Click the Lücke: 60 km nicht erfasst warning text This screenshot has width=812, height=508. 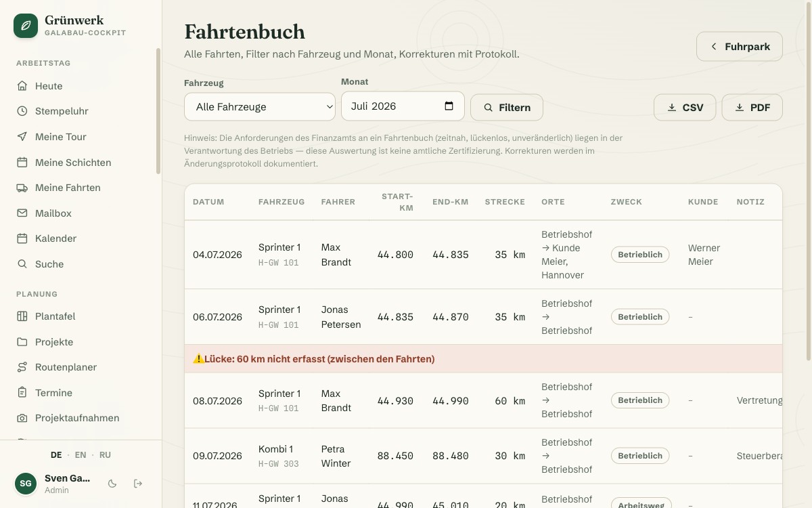[319, 359]
